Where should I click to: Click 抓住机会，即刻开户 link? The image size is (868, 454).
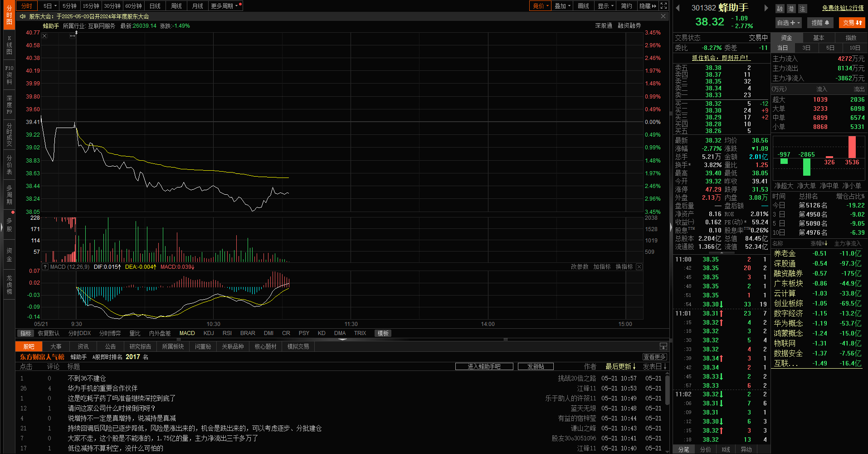pyautogui.click(x=721, y=58)
